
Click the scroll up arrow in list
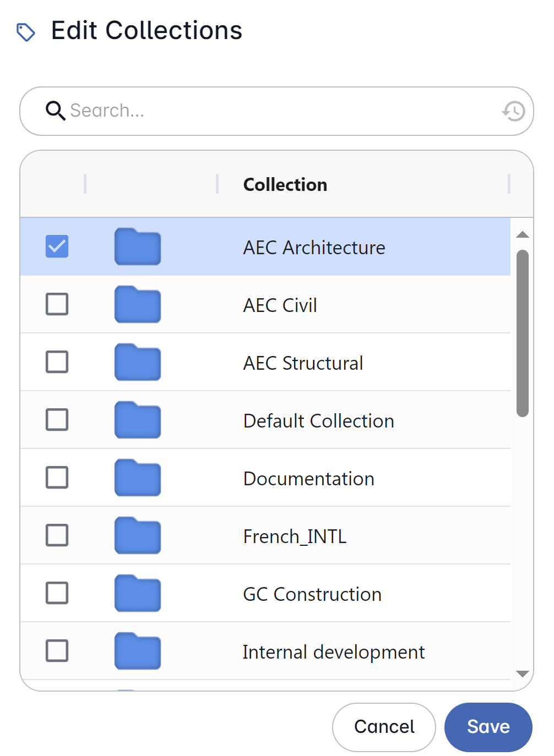[x=523, y=235]
